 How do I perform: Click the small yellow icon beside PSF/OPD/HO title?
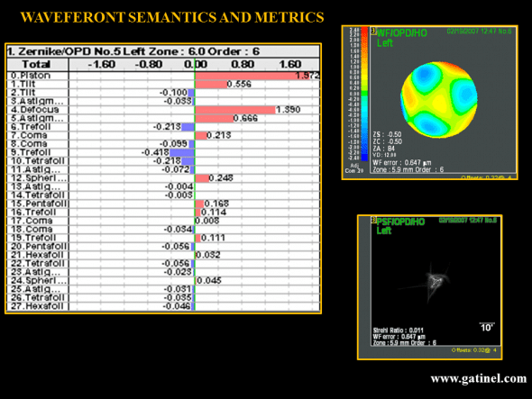[x=374, y=221]
